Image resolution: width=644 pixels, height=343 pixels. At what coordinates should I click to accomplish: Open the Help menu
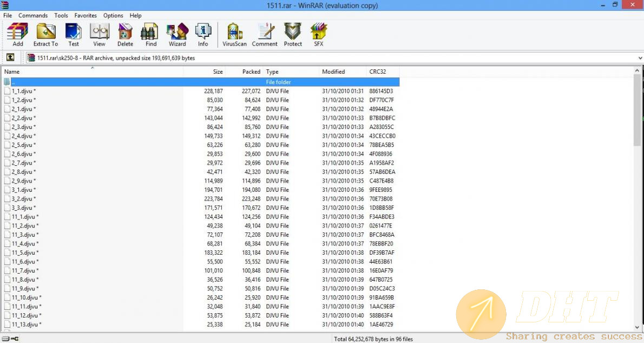pos(135,15)
